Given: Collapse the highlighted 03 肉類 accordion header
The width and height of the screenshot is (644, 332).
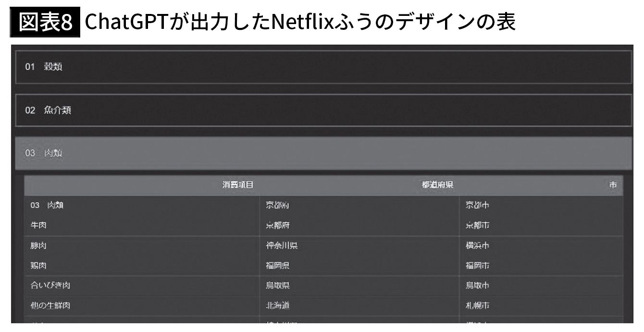Looking at the screenshot, I should tap(323, 153).
